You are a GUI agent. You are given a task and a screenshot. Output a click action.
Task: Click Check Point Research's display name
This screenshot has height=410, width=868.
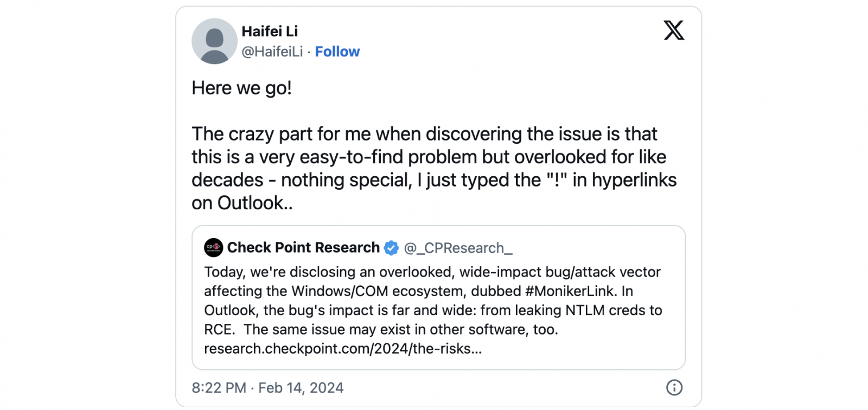pos(304,247)
